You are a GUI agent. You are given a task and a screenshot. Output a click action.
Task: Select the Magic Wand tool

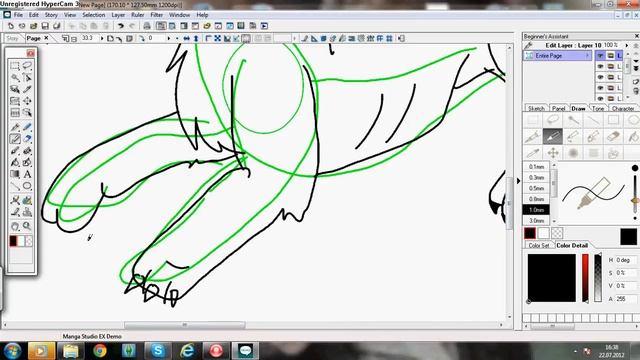(15, 78)
